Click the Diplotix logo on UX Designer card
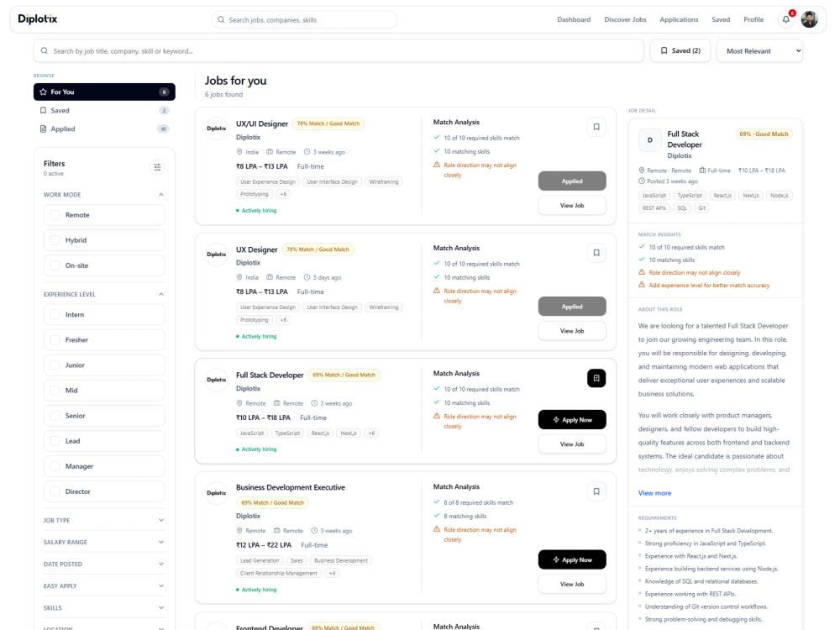840x630 pixels. tap(217, 255)
